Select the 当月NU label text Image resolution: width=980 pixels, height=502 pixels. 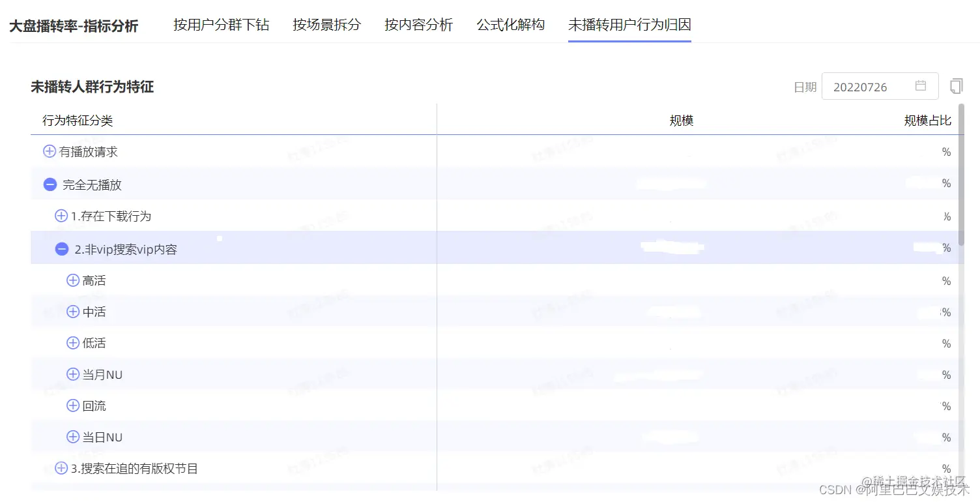coord(103,375)
